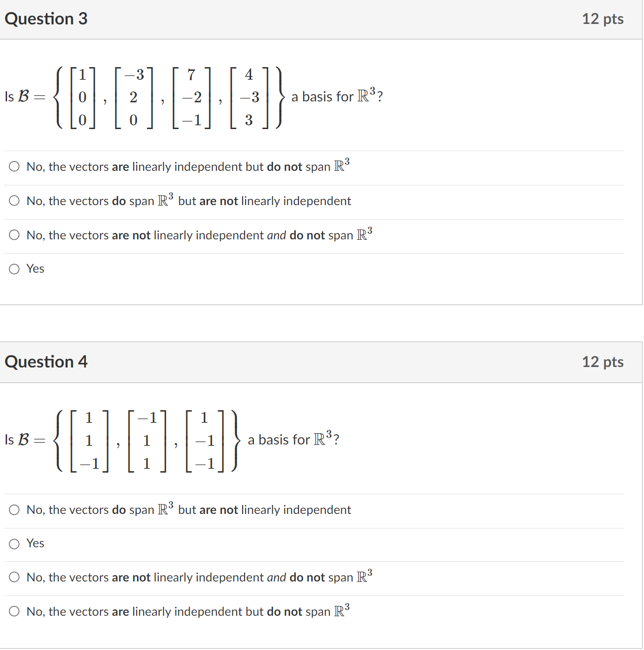Choose Q4 option: linearly independent but do not span

pyautogui.click(x=14, y=611)
